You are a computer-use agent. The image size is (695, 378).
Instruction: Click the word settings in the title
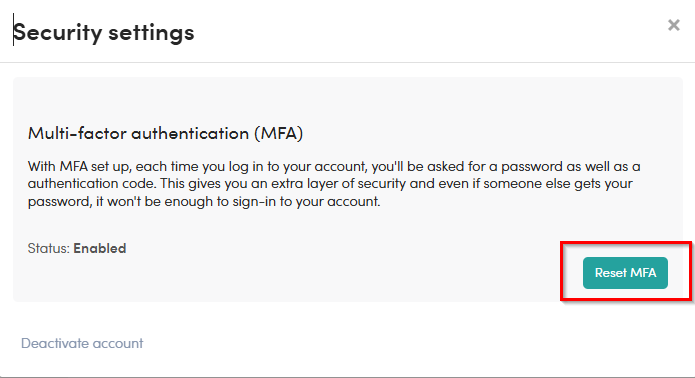pyautogui.click(x=151, y=32)
